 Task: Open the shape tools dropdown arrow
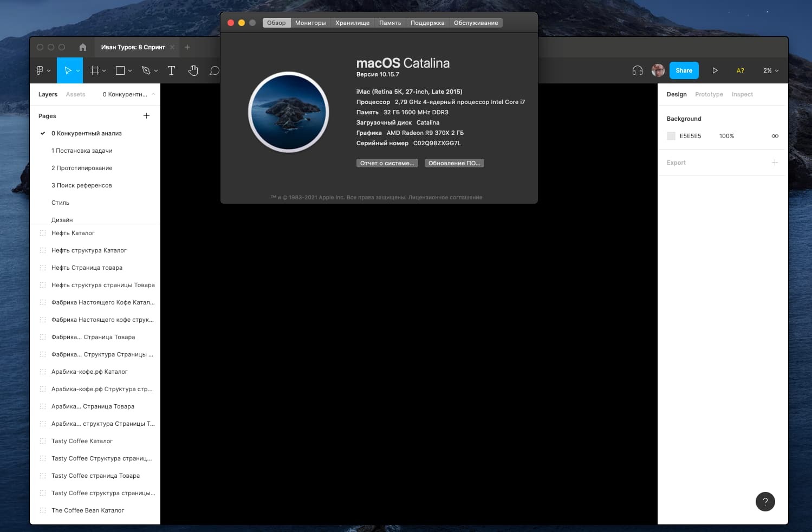coord(130,71)
